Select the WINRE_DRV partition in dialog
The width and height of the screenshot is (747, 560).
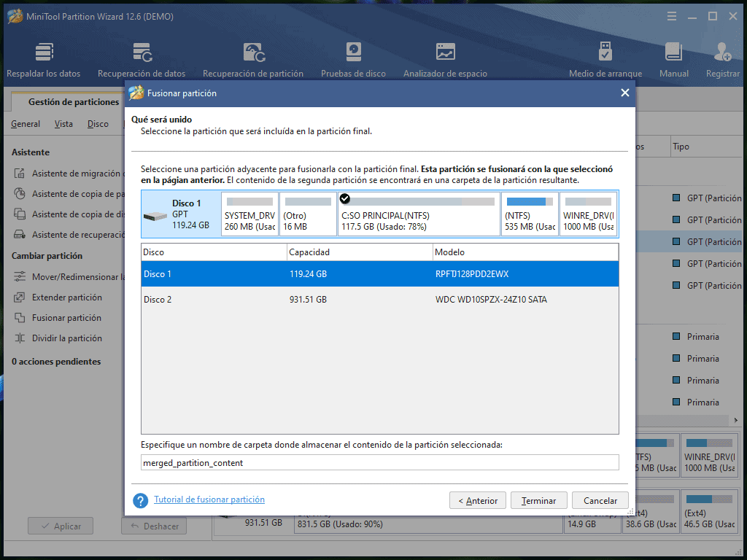point(589,214)
